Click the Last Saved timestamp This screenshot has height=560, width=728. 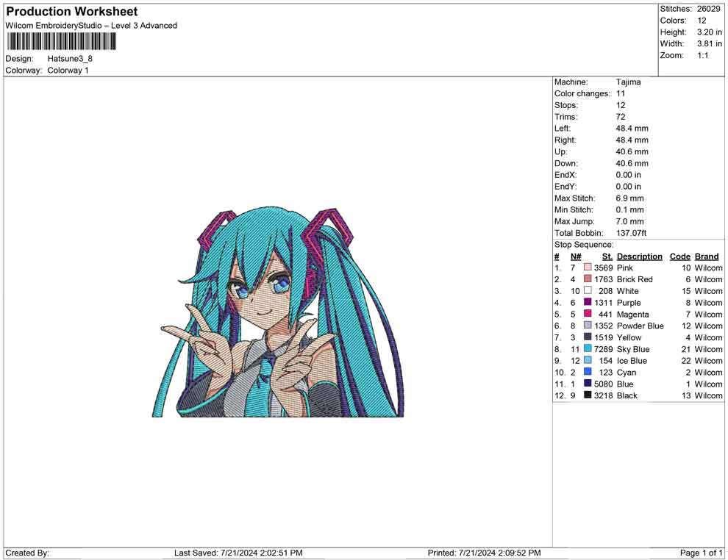pos(238,553)
